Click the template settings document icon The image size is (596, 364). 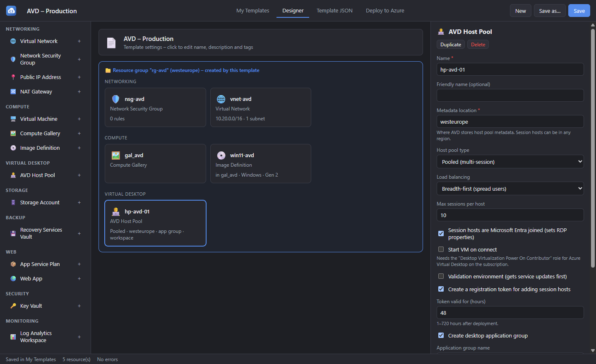pos(111,43)
